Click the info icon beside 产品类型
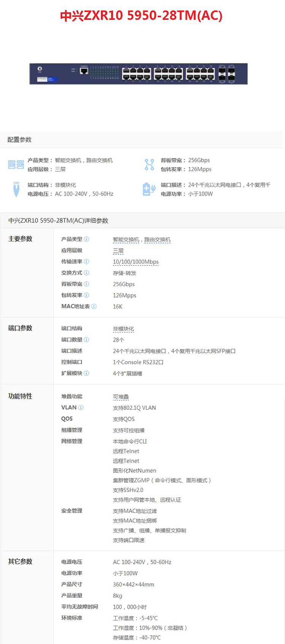The height and width of the screenshot is (644, 285). pos(87,239)
